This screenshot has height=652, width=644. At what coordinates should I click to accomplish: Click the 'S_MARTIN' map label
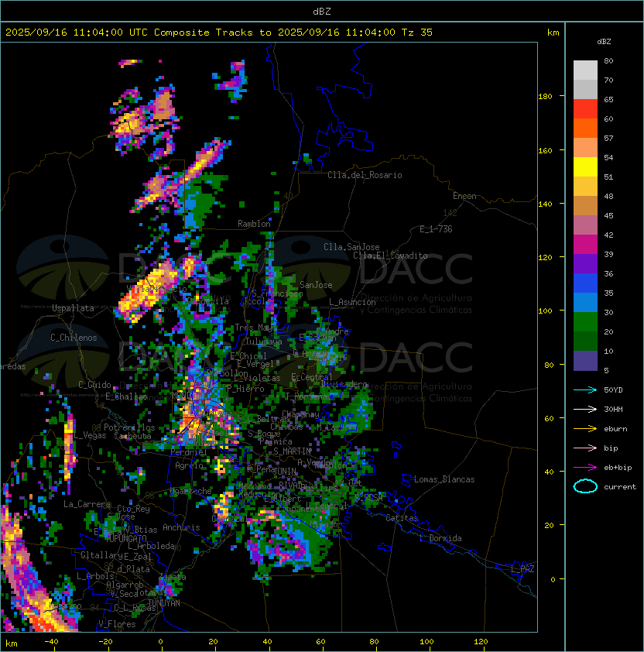point(292,451)
